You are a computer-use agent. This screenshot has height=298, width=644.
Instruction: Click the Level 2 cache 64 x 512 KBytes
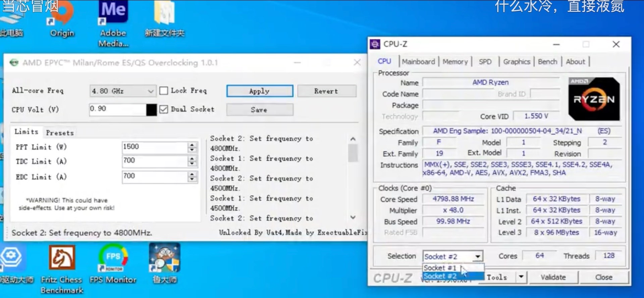pos(556,221)
